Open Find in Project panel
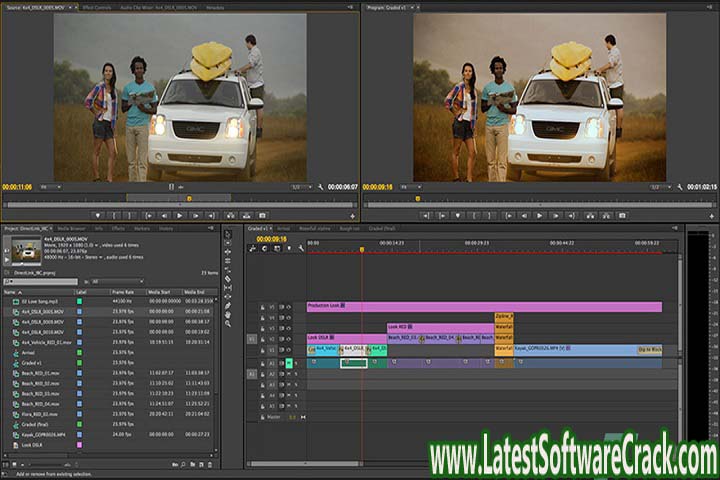This screenshot has height=480, width=720. coord(183,465)
